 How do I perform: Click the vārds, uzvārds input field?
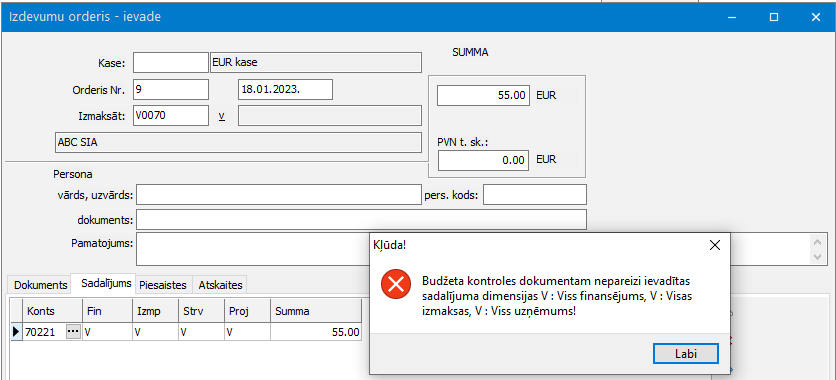(279, 195)
